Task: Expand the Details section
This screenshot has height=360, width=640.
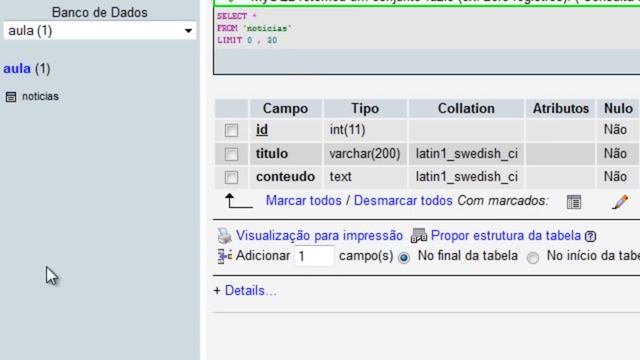Action: pyautogui.click(x=250, y=291)
